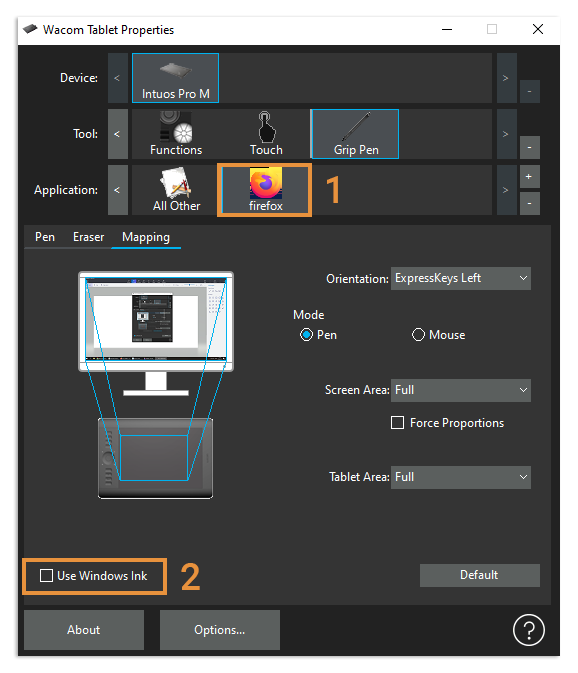This screenshot has width=578, height=673.
Task: Click the tablet mapping preview
Action: click(x=155, y=458)
